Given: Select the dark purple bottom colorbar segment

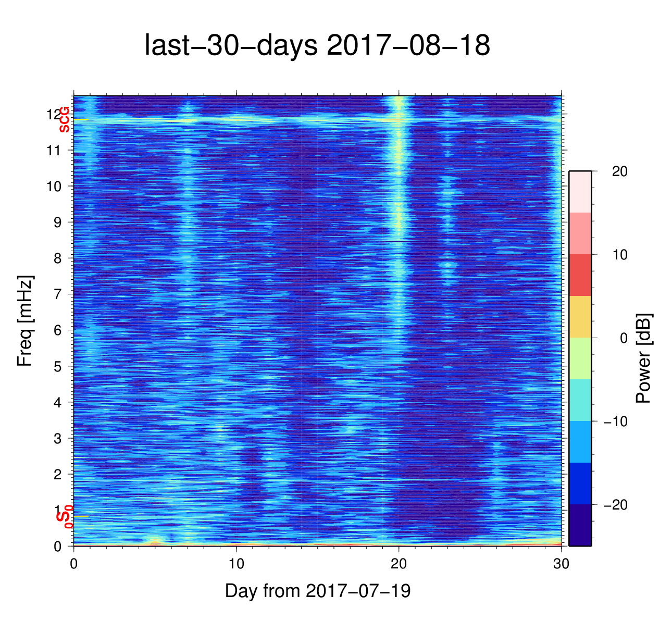Looking at the screenshot, I should pyautogui.click(x=580, y=525).
